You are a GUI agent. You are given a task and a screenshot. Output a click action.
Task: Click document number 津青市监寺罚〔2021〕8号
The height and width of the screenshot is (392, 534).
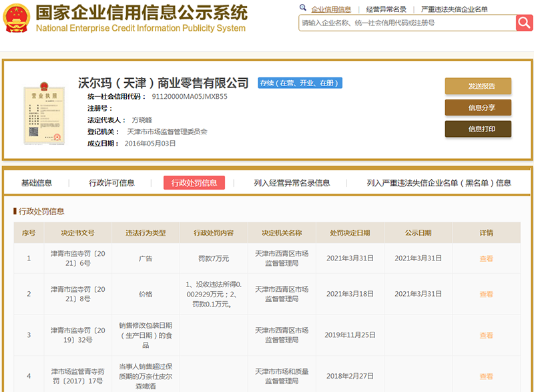(x=78, y=295)
